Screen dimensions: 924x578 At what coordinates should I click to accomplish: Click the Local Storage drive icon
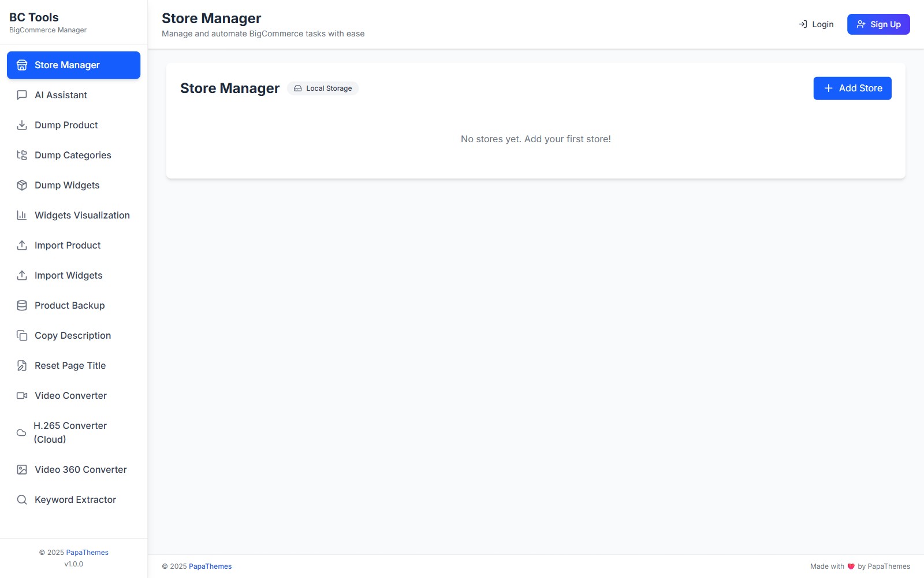coord(298,88)
